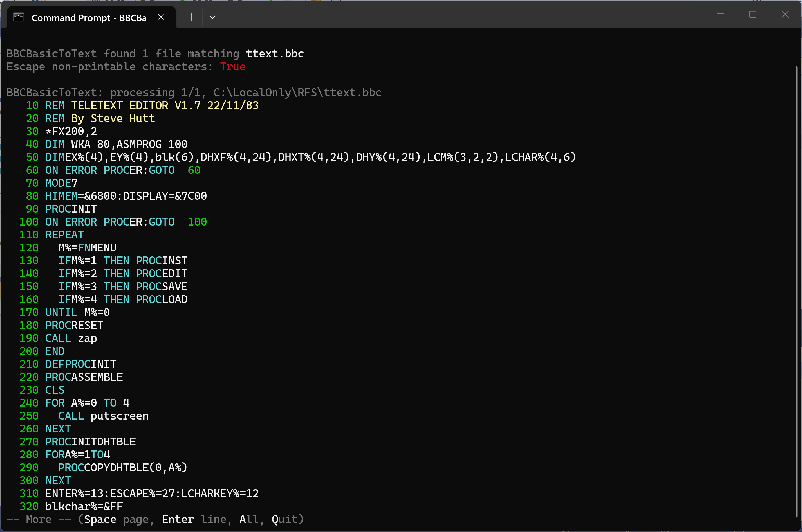The width and height of the screenshot is (802, 532).
Task: Close the terminal window
Action: click(x=785, y=14)
